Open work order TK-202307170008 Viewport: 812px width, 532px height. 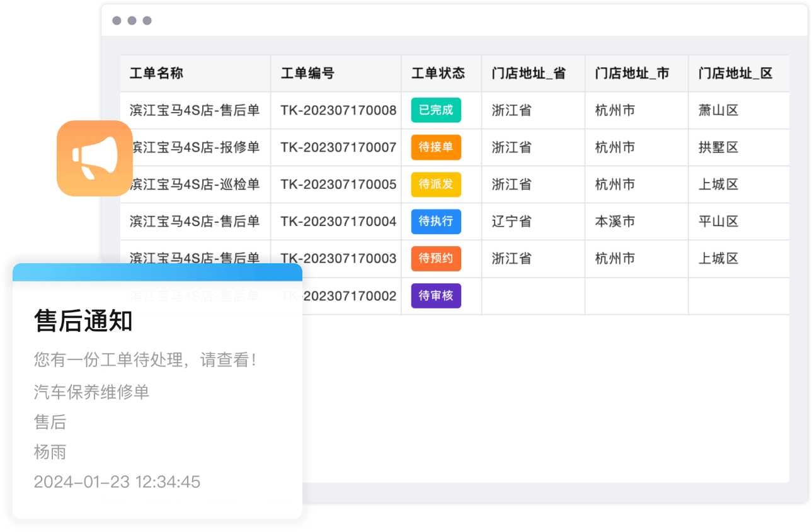338,110
